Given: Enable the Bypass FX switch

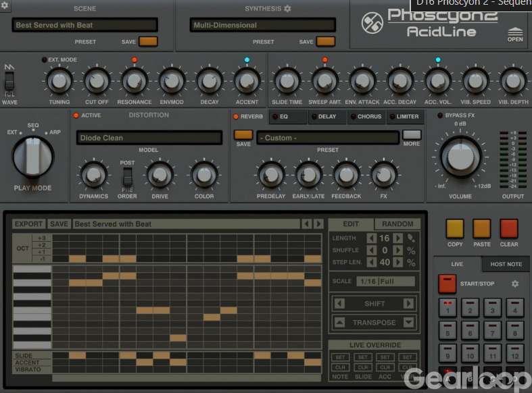Looking at the screenshot, I should pyautogui.click(x=441, y=115).
